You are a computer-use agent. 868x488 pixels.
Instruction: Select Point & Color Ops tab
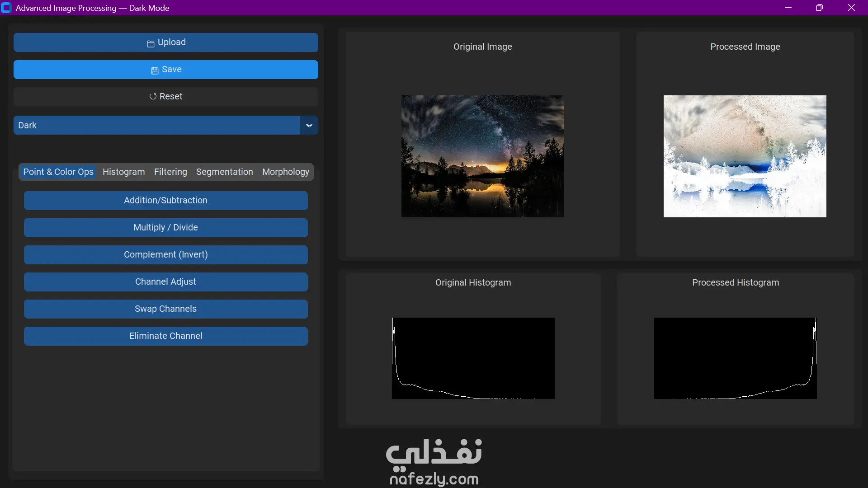[58, 172]
